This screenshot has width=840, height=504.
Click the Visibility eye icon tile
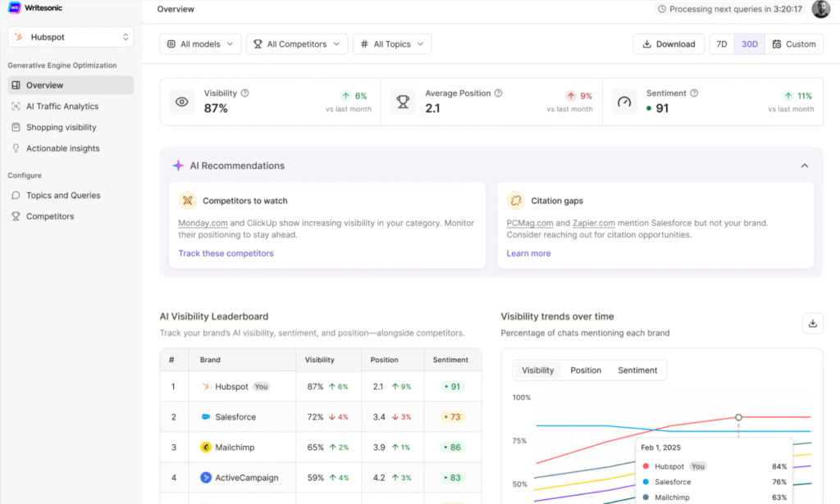[181, 102]
